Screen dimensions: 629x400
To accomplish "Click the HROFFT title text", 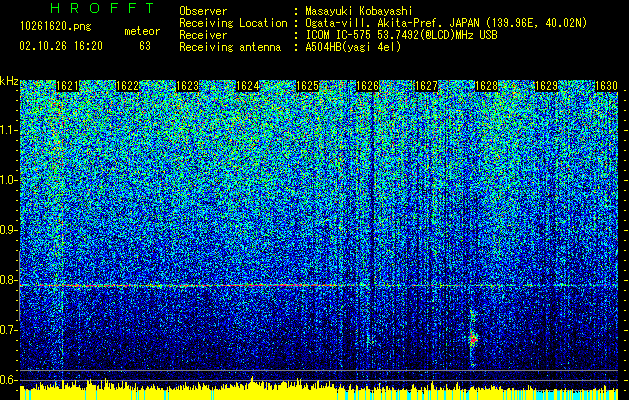I will [102, 8].
